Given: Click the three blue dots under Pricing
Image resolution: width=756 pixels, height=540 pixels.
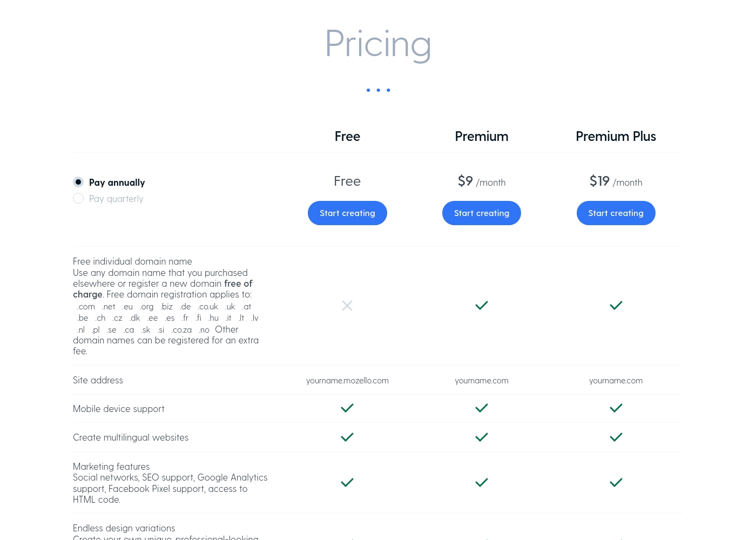Looking at the screenshot, I should pyautogui.click(x=378, y=90).
